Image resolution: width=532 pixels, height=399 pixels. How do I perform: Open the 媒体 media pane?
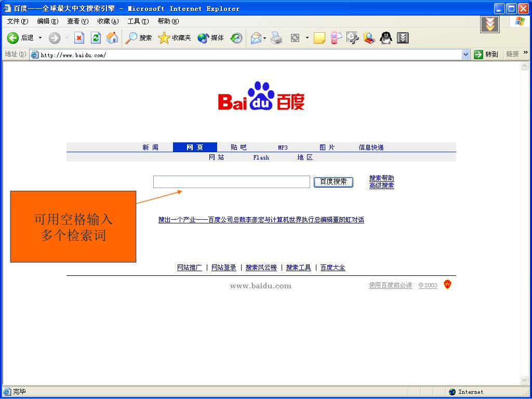(x=211, y=38)
